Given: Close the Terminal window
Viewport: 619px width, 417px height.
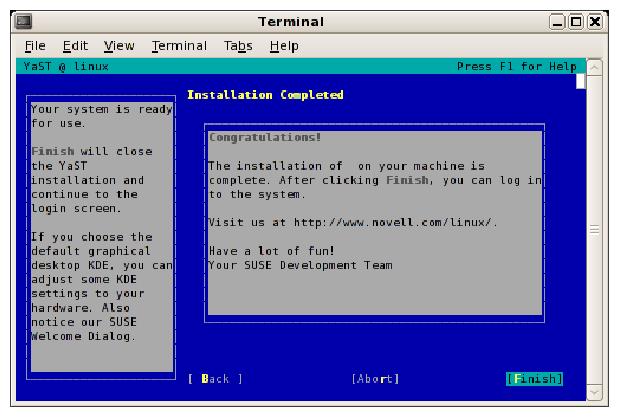Looking at the screenshot, I should pos(594,21).
